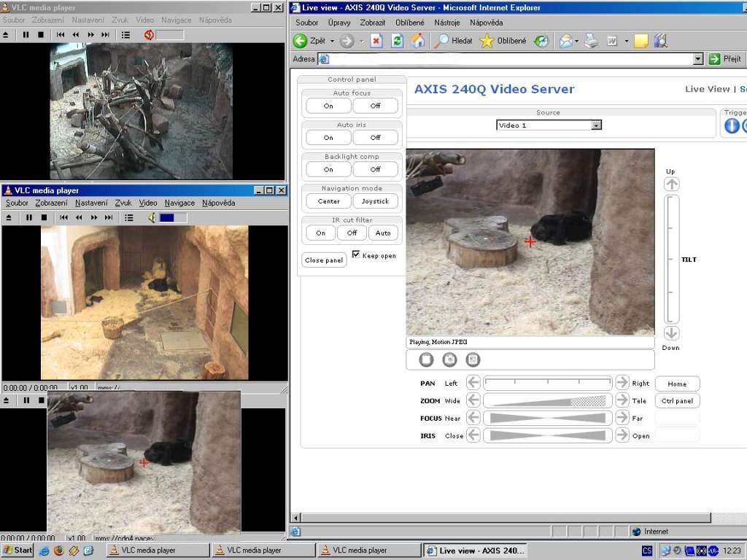The width and height of the screenshot is (747, 560).
Task: Click the Tilt Up arrow
Action: coord(671,184)
